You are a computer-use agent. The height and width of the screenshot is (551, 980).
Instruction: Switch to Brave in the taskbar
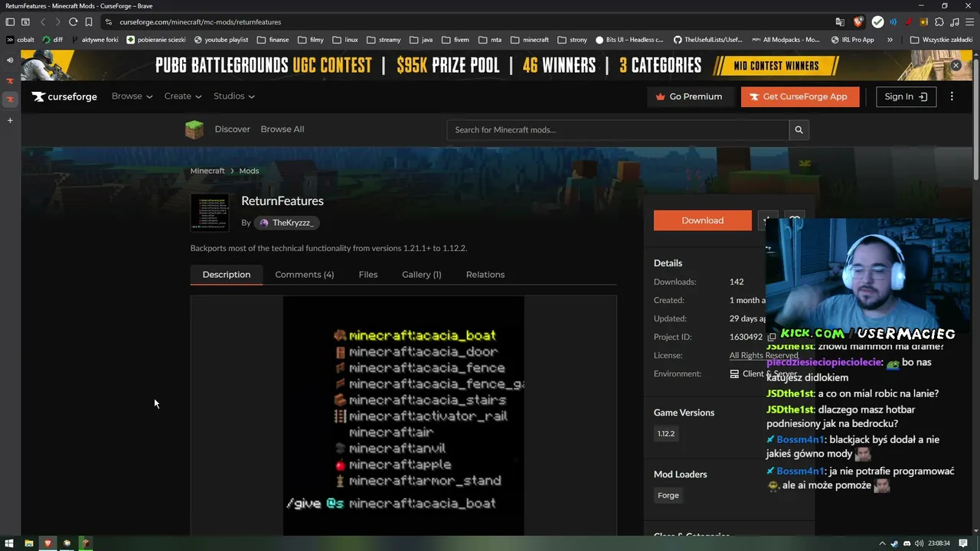click(x=47, y=543)
